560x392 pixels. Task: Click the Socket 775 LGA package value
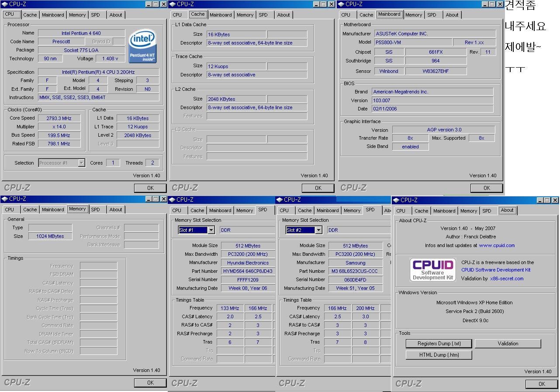pos(81,50)
